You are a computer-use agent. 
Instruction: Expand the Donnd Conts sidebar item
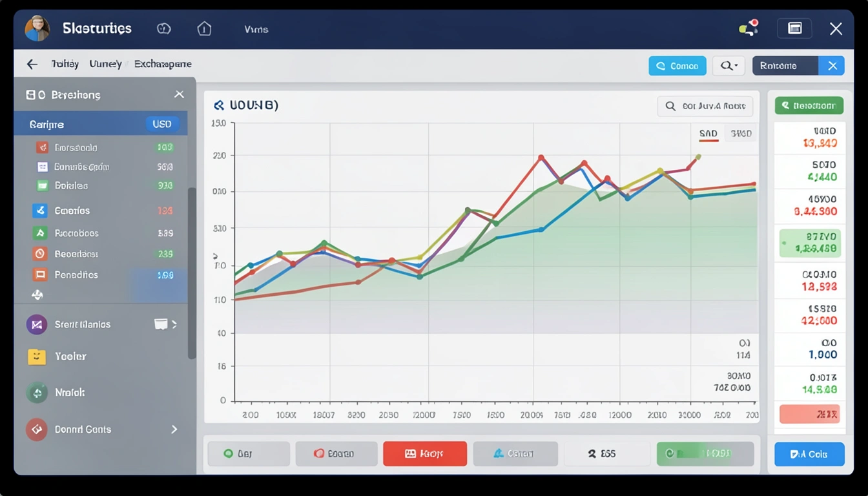tap(174, 429)
